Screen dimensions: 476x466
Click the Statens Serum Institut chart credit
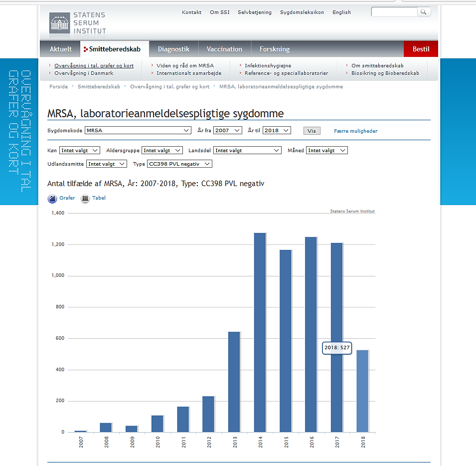352,211
